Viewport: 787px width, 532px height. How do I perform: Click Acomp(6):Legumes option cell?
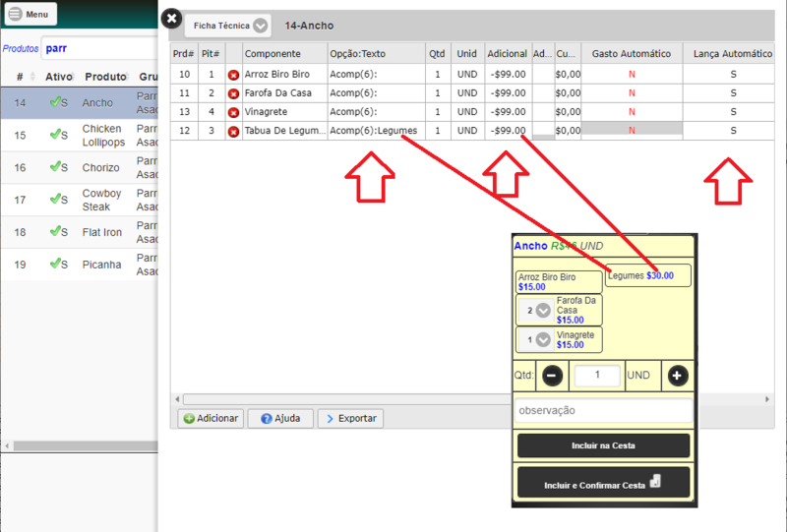[376, 131]
